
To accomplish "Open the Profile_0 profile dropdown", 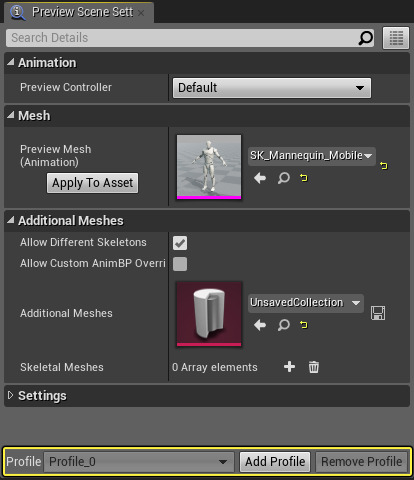I will 139,462.
